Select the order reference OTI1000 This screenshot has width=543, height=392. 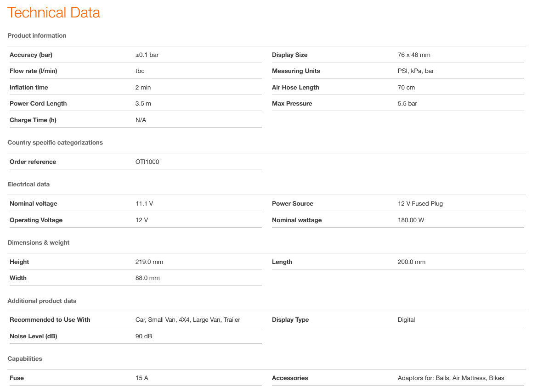click(x=147, y=162)
